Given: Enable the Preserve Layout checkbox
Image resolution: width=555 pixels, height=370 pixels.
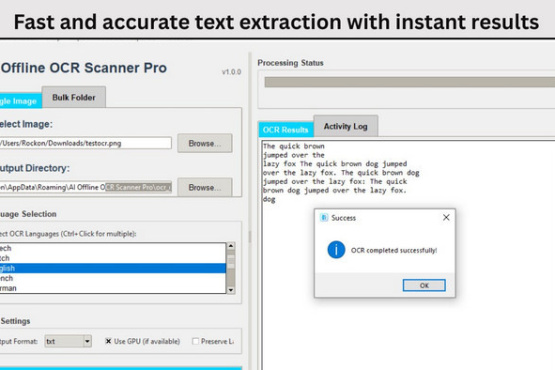Looking at the screenshot, I should click(195, 341).
